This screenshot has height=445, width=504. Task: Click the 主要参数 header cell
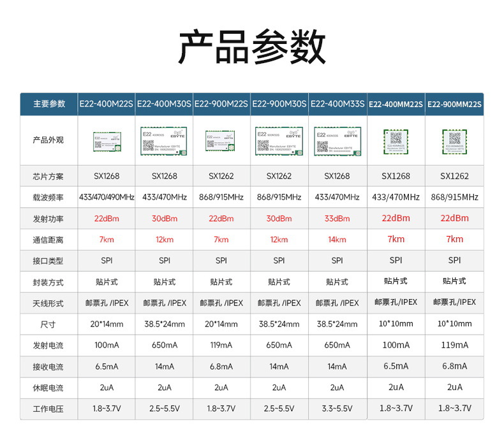click(49, 104)
